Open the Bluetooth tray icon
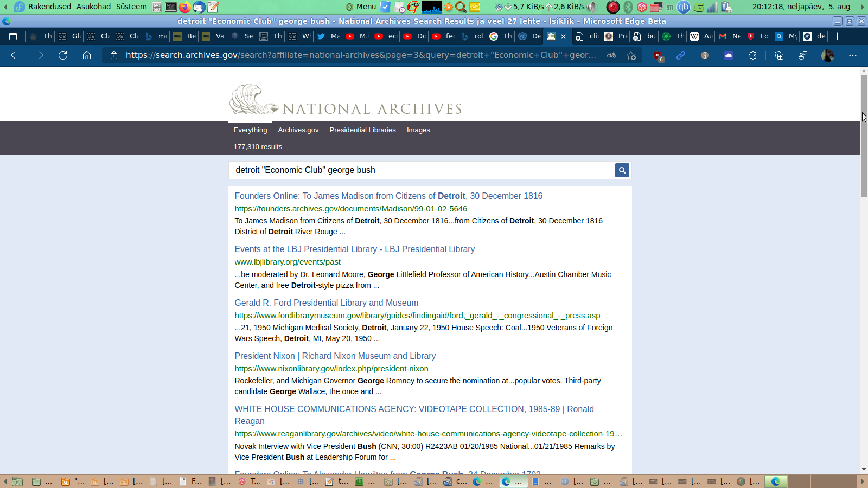868x488 pixels. (x=628, y=7)
